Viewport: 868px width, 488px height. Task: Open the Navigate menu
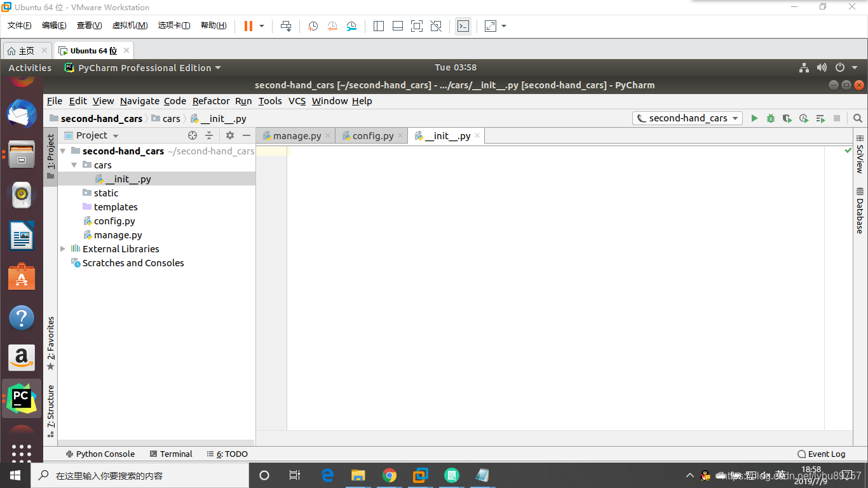pyautogui.click(x=140, y=101)
